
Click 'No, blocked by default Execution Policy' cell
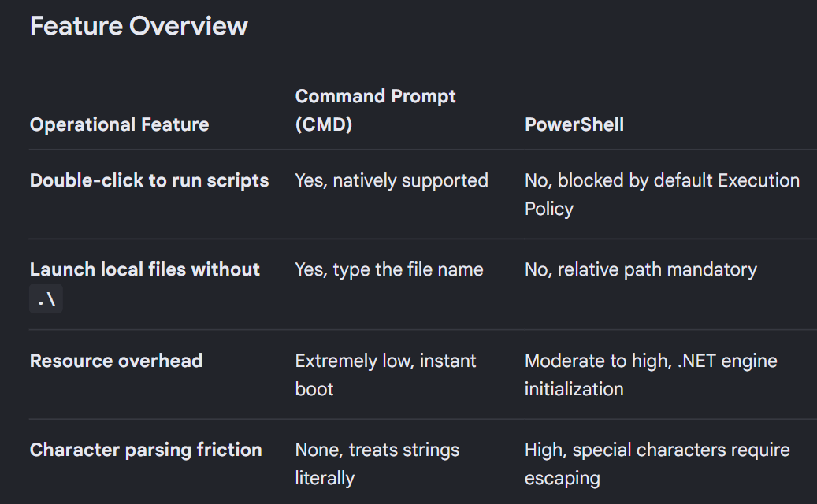point(662,195)
